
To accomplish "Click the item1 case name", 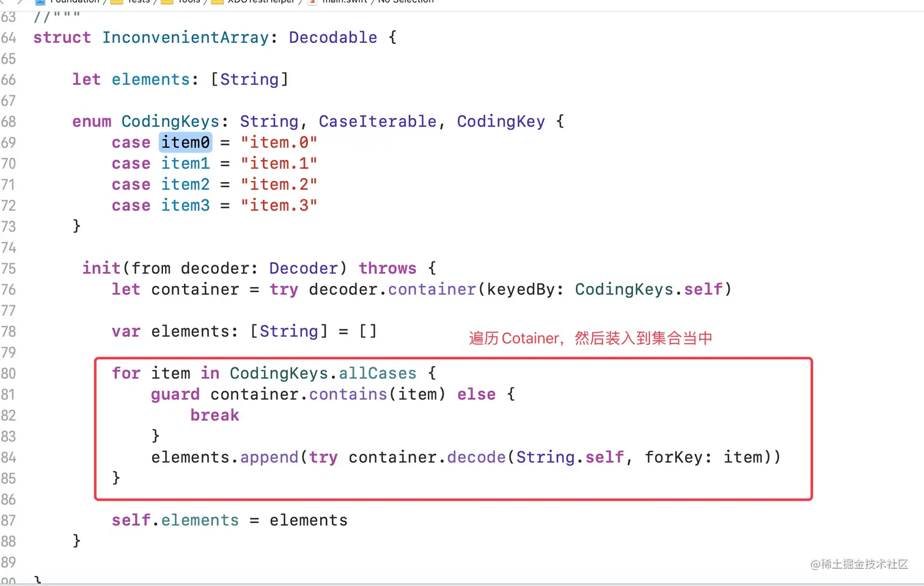I will pos(186,163).
